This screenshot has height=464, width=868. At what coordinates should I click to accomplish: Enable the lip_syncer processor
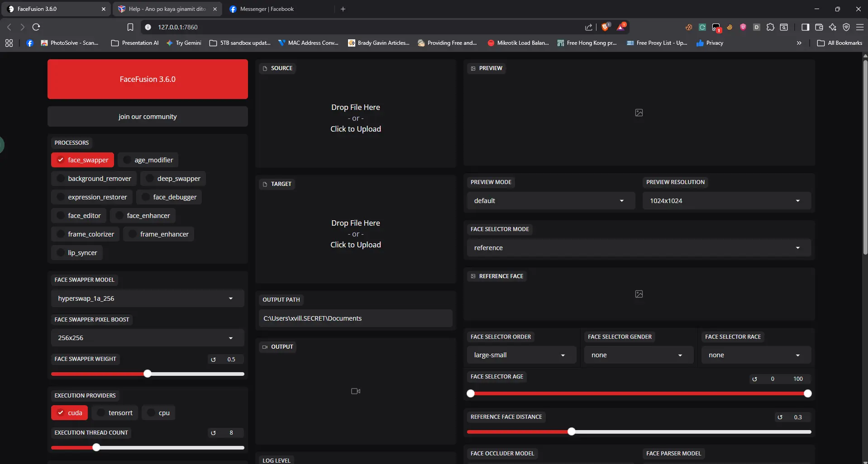coord(77,252)
